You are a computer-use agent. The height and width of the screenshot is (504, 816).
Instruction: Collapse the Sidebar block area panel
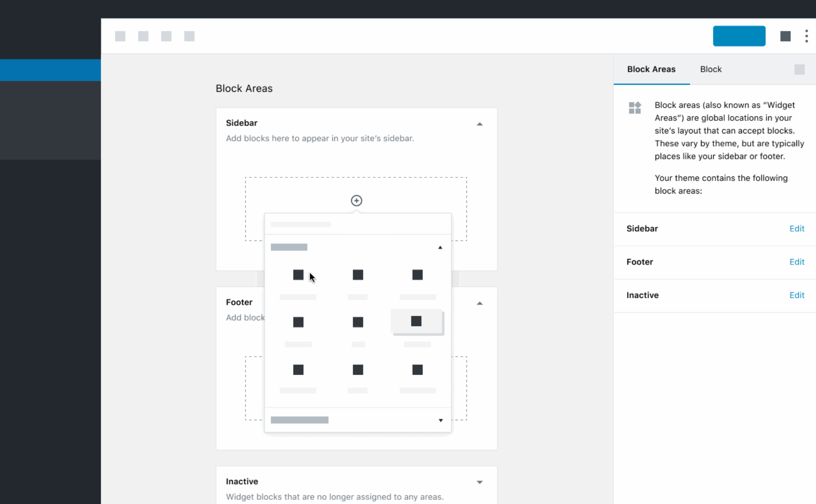[479, 124]
